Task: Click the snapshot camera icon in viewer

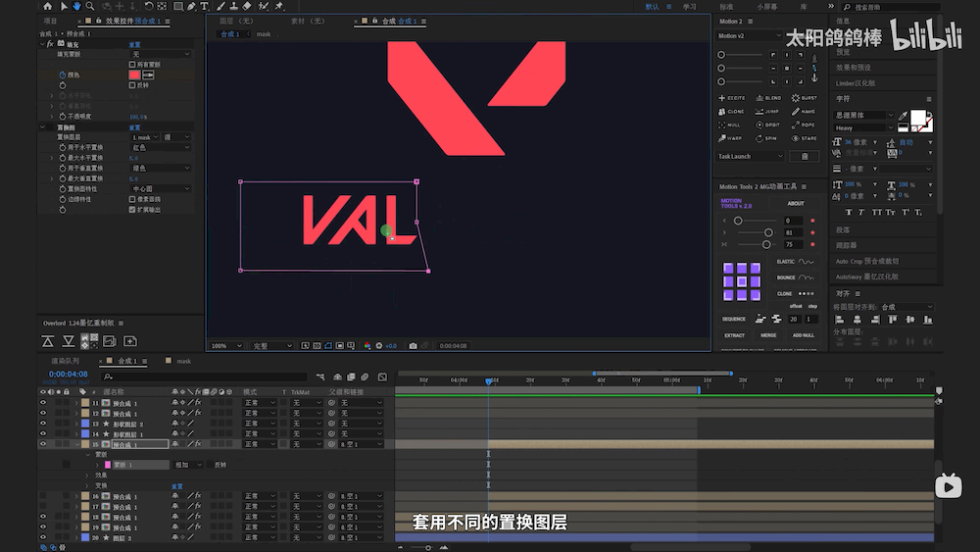Action: click(413, 346)
